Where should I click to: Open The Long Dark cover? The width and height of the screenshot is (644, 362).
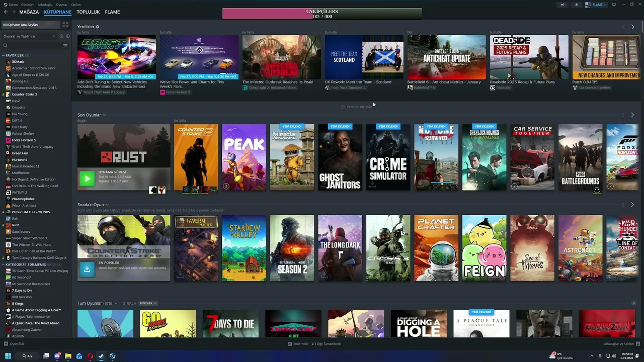click(340, 248)
